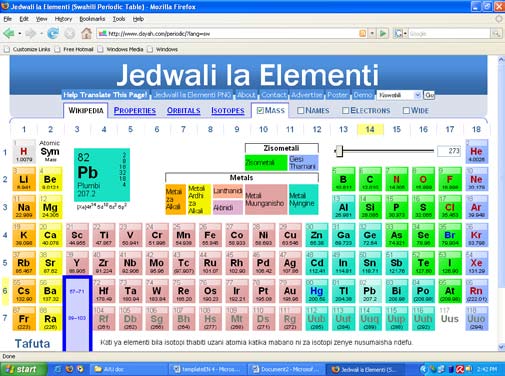Click the 57-71 lanthanide range cell
The width and height of the screenshot is (505, 376).
coord(77,291)
